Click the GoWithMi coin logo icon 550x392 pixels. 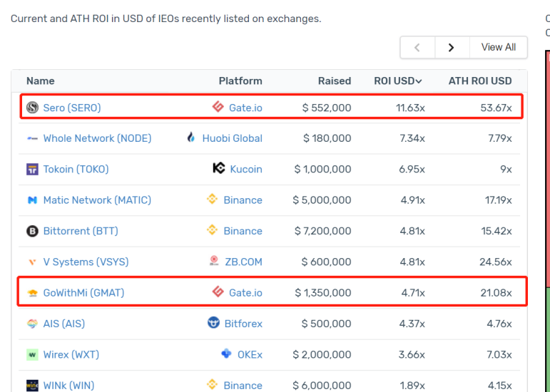pyautogui.click(x=32, y=293)
